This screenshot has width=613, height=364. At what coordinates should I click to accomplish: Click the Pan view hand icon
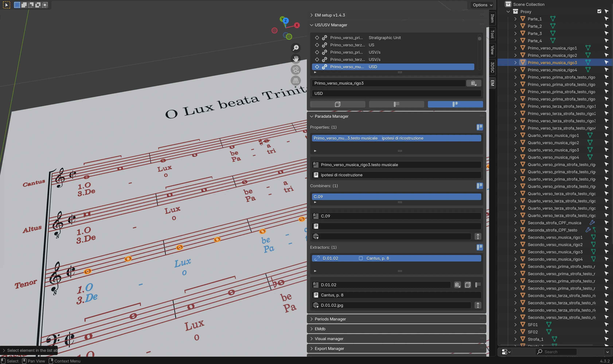point(296,59)
